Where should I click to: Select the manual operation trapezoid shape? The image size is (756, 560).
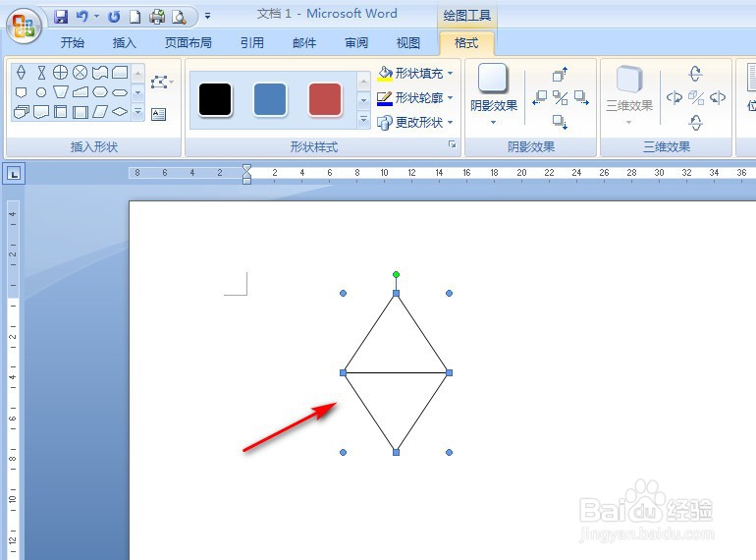[60, 91]
